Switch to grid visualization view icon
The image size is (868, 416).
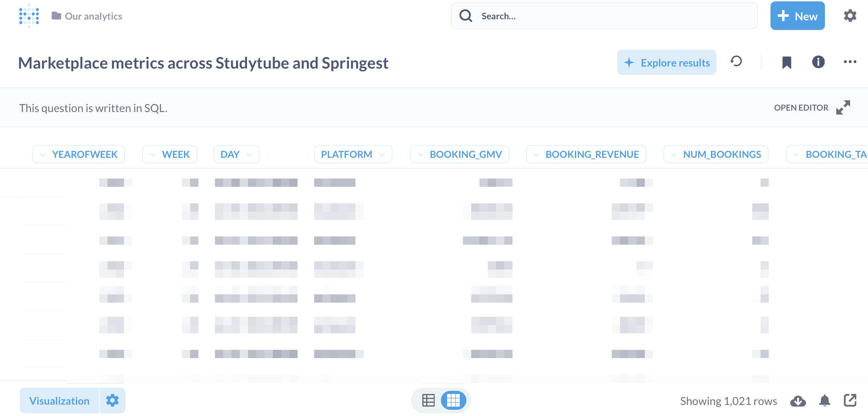click(453, 400)
